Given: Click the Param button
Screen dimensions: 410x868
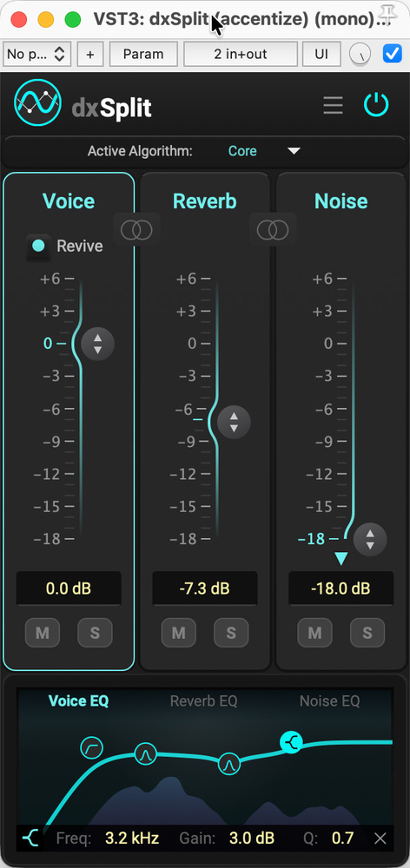Looking at the screenshot, I should (143, 54).
